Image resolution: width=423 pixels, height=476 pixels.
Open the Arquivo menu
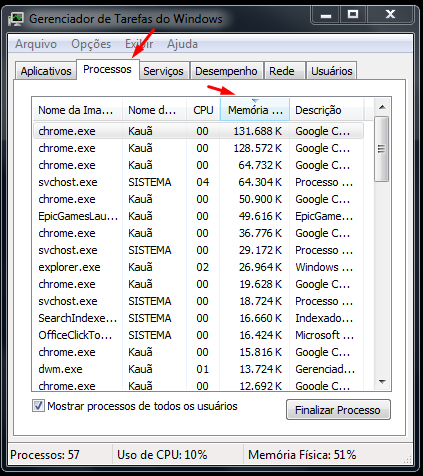tap(36, 44)
